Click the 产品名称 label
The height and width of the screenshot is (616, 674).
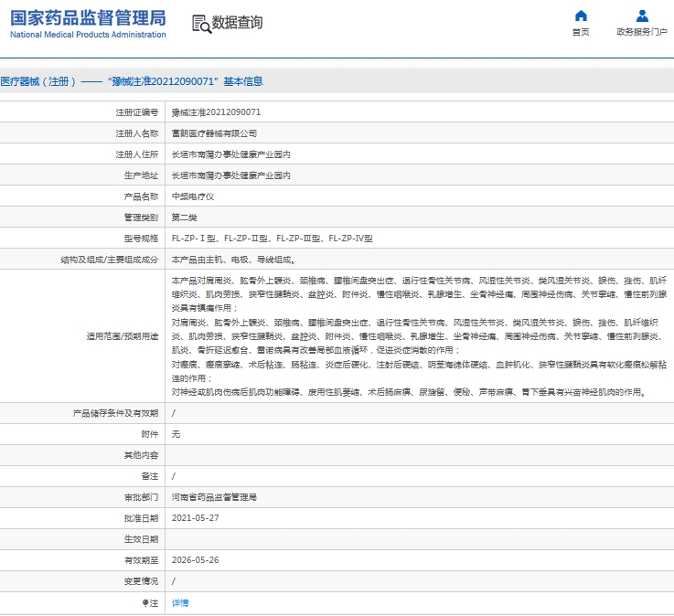tap(141, 196)
